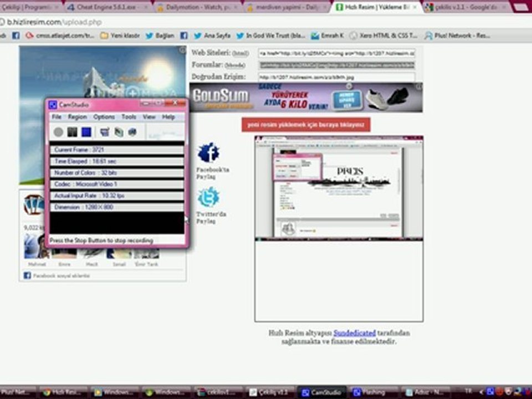Open the Xero HTML & CSS bookmark
The image size is (532, 399).
tap(383, 35)
